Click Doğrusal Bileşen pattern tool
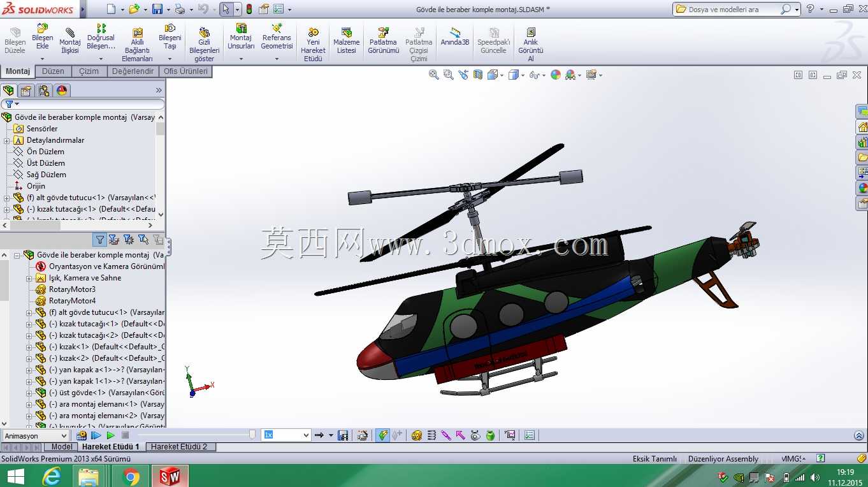The width and height of the screenshot is (868, 487). (101, 37)
